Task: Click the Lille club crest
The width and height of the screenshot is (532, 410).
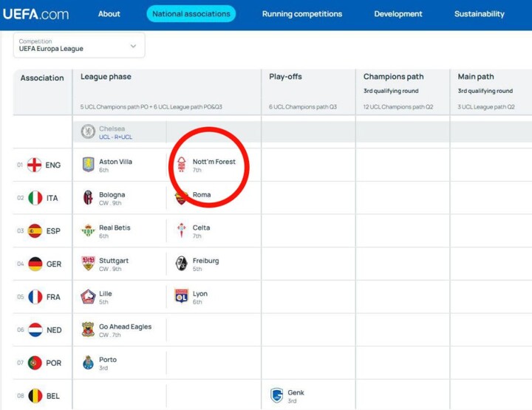Action: point(88,296)
